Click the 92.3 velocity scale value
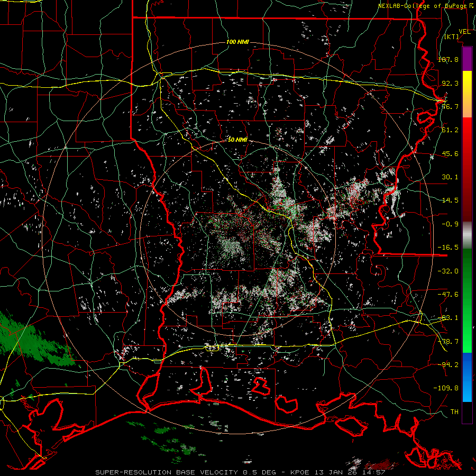Screen dimensions: 476x476 click(x=450, y=83)
